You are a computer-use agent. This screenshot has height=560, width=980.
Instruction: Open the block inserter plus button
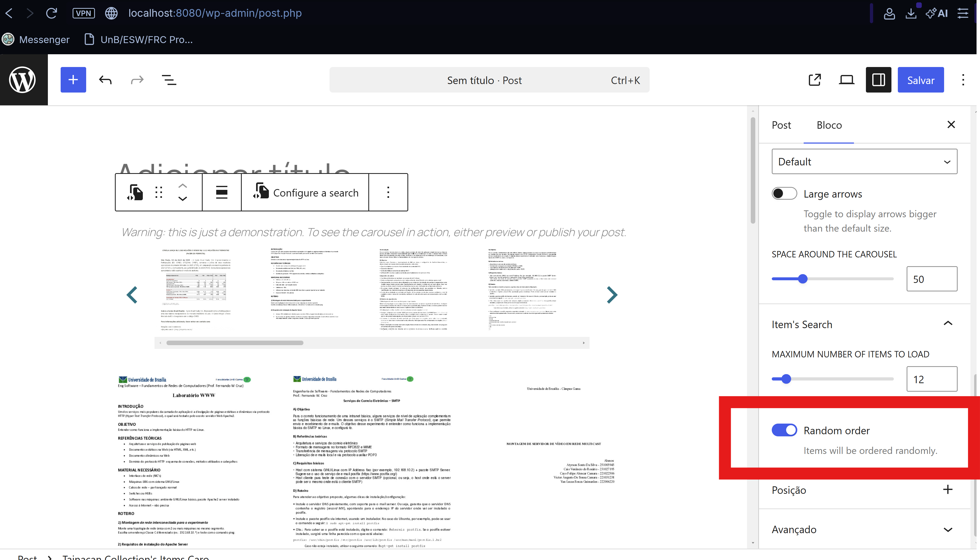coord(73,80)
